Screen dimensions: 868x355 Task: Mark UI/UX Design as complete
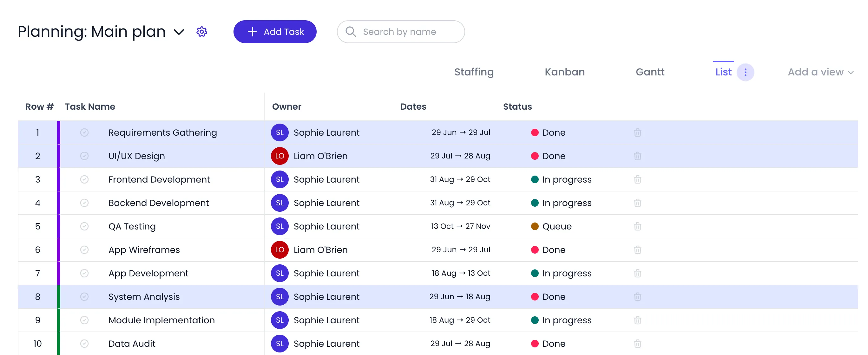[x=84, y=156]
